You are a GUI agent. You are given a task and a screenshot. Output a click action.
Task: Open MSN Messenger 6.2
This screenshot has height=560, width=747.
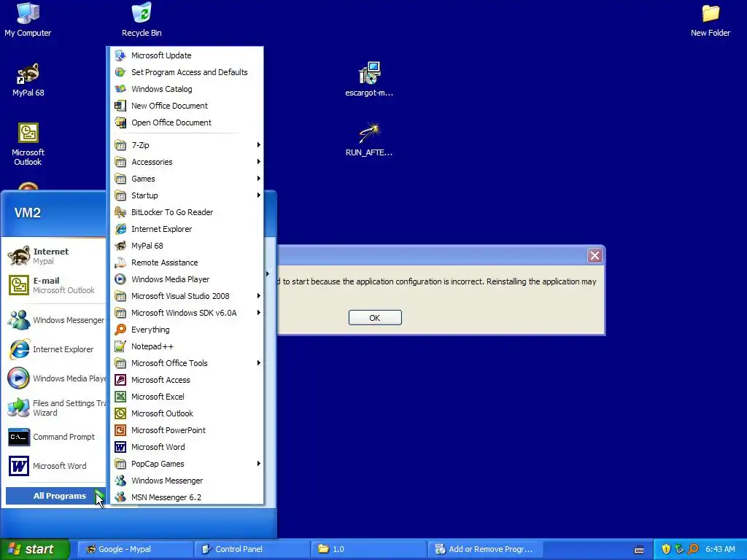(186, 497)
